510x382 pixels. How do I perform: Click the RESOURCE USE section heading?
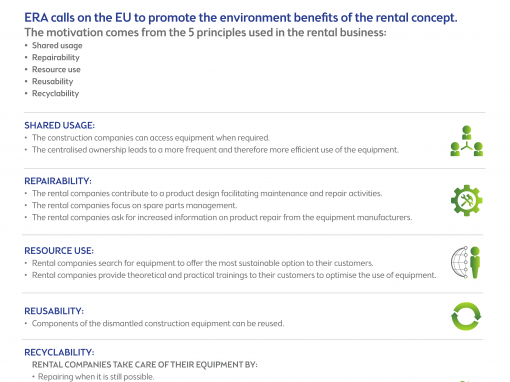(59, 251)
